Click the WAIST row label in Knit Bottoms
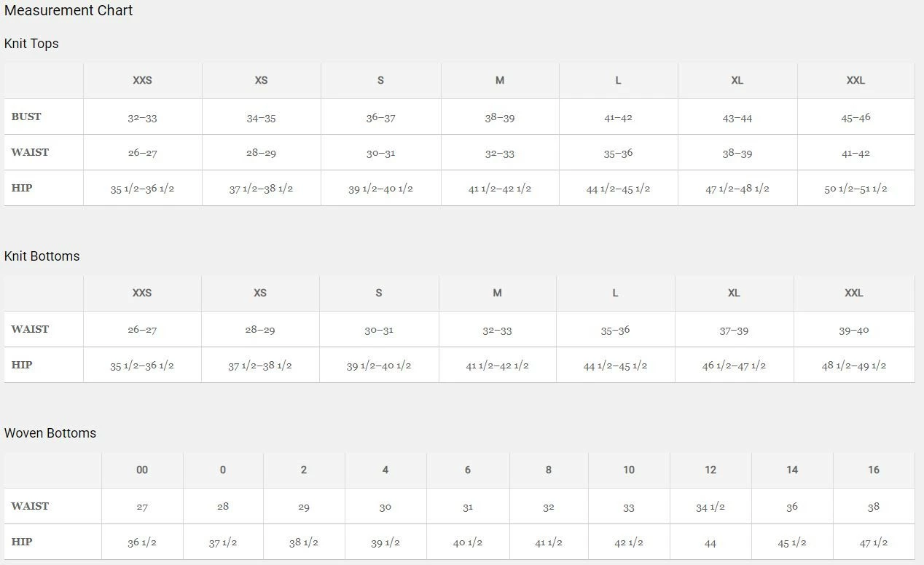Viewport: 924px width, 565px height. (x=30, y=329)
